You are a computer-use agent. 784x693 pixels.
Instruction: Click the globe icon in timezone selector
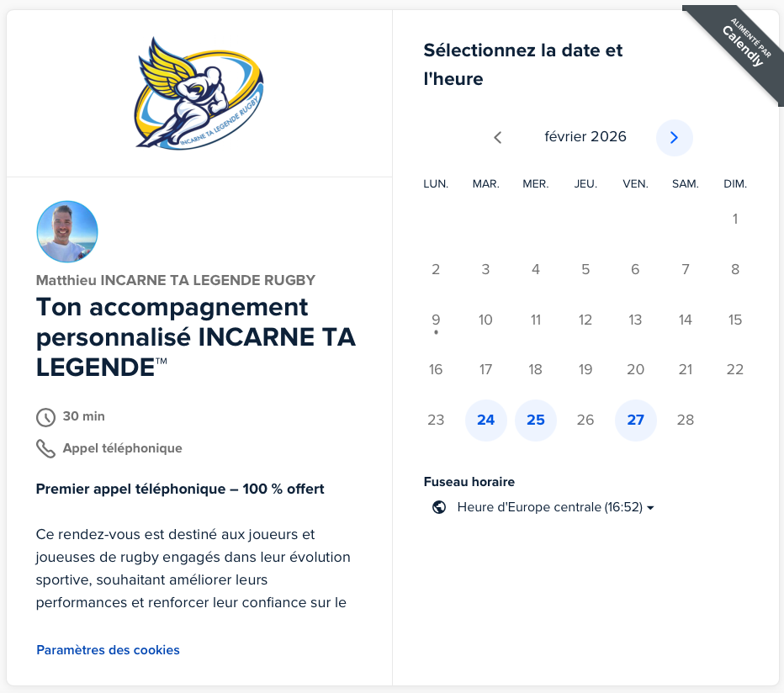tap(438, 507)
